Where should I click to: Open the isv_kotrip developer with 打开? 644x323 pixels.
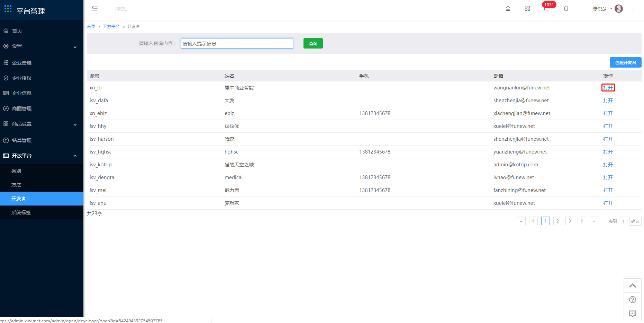point(608,165)
